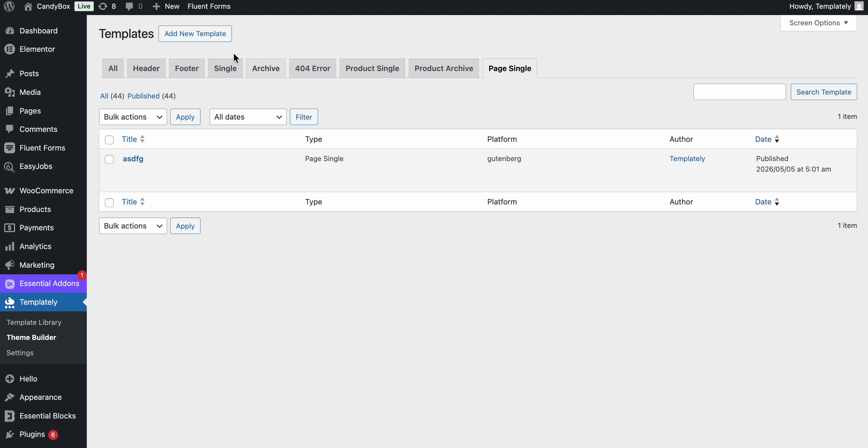Switch to the Single tab
The image size is (868, 448).
click(225, 68)
